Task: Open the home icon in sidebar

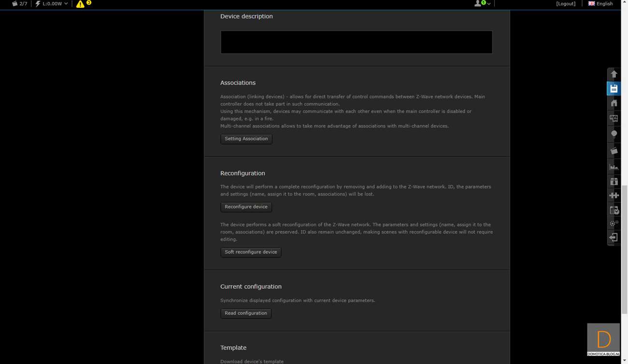Action: tap(614, 103)
